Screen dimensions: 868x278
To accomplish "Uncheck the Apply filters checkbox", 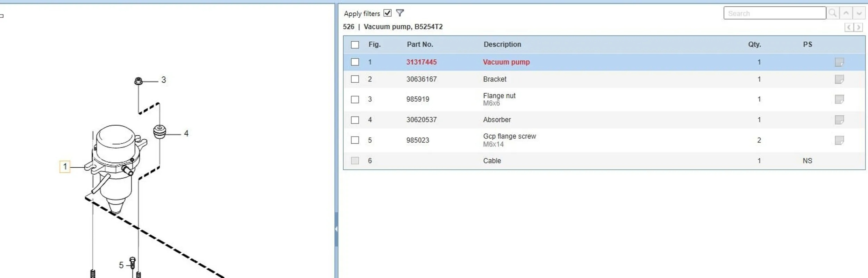I will (x=387, y=13).
